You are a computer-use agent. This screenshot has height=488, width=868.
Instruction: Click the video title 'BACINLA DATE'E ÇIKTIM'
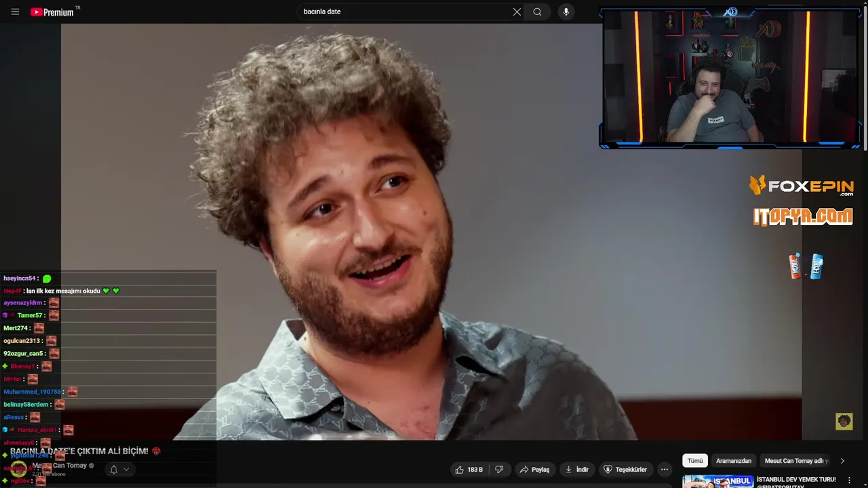79,451
